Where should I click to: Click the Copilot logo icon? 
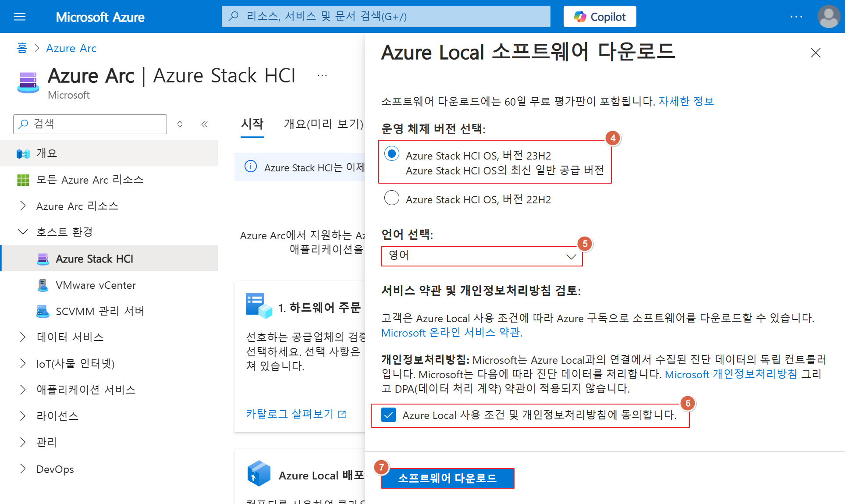[x=580, y=17]
